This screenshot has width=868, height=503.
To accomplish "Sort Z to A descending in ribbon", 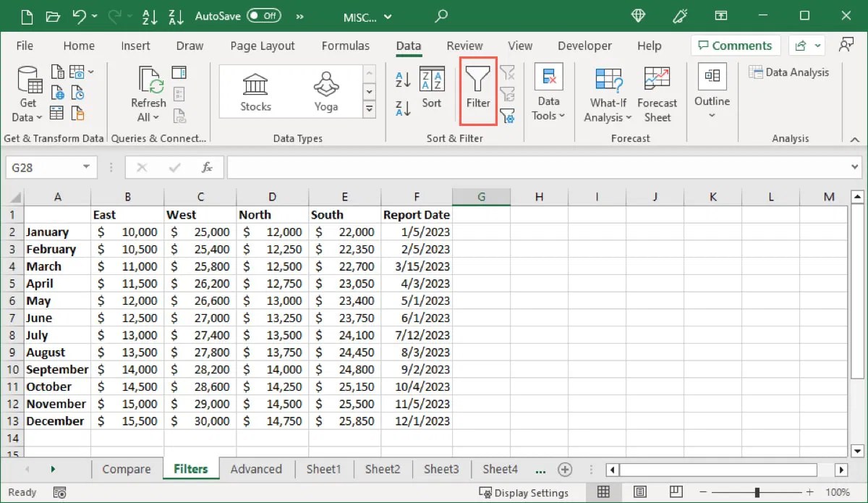I will 403,109.
